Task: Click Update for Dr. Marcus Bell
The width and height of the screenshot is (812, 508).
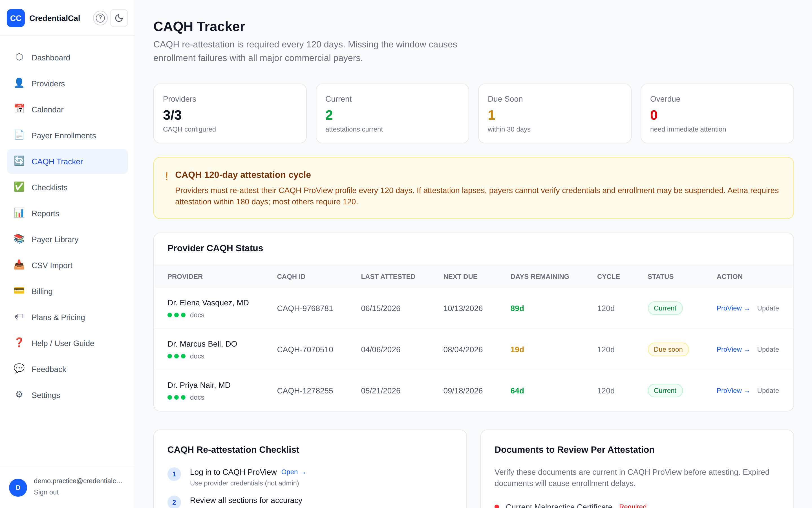Action: (x=768, y=349)
